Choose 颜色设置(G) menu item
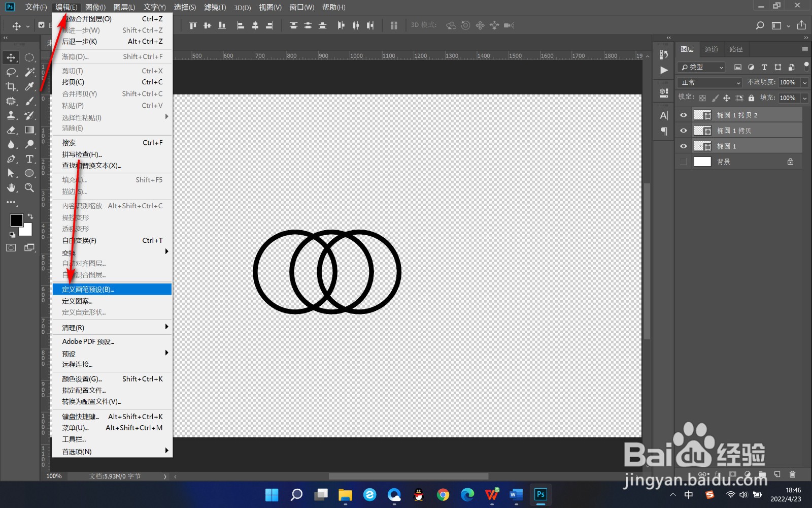Viewport: 812px width, 508px height. [x=112, y=379]
